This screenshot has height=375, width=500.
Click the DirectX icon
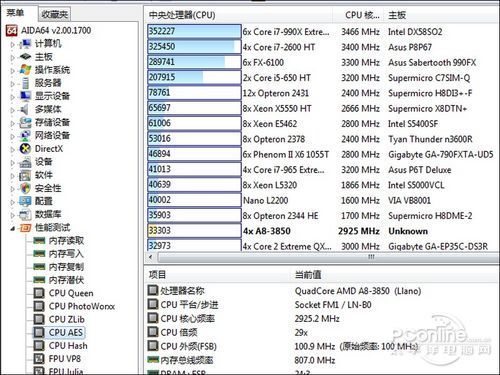[25, 149]
